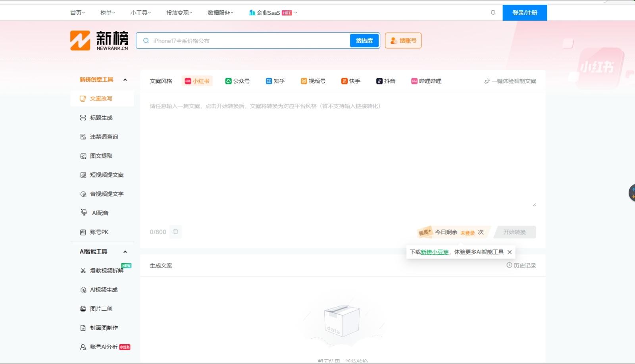Open the 爆款视频拆解 tool
Image resolution: width=635 pixels, height=364 pixels.
[x=104, y=270]
